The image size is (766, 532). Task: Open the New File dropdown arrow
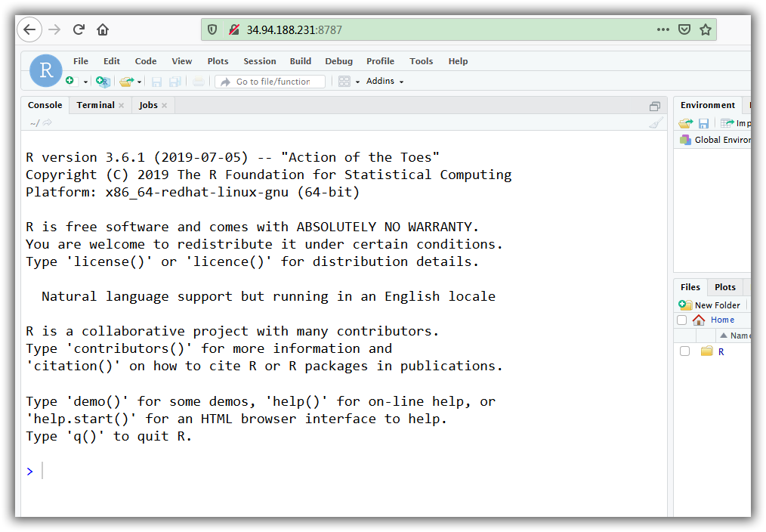[85, 82]
